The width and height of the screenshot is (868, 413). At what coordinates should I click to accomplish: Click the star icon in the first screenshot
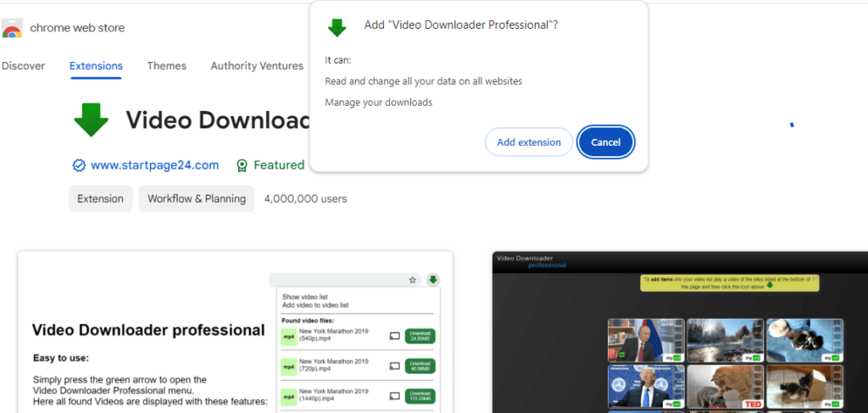point(413,280)
